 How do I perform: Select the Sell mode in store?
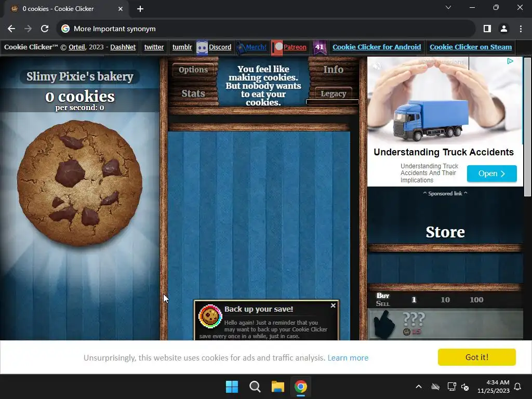click(383, 303)
